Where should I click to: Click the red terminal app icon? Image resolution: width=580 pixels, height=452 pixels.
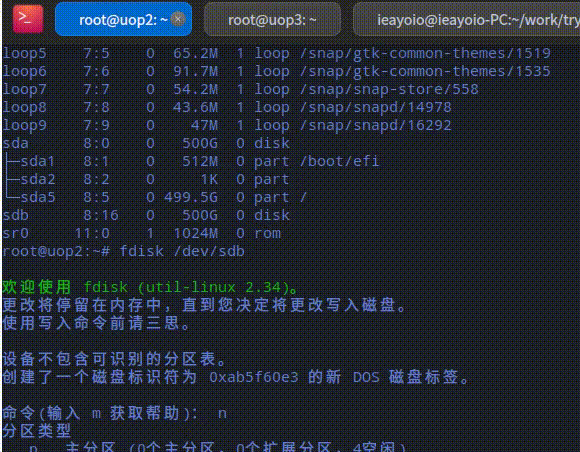pos(28,19)
